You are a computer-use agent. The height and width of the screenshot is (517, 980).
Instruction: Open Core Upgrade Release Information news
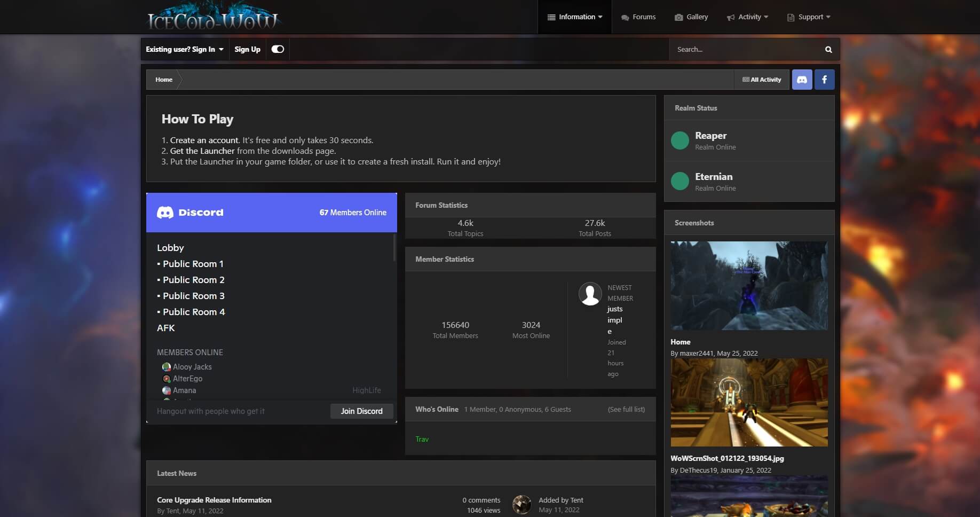click(x=214, y=500)
